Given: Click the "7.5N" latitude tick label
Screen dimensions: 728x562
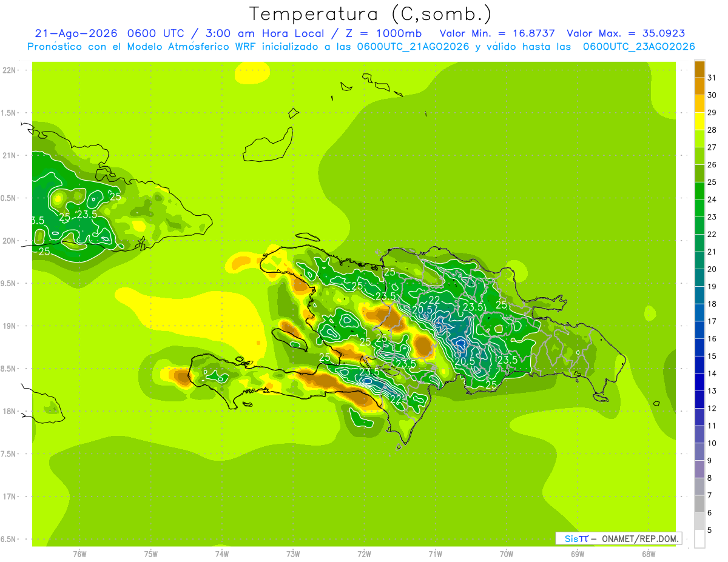Looking at the screenshot, I should 10,454.
